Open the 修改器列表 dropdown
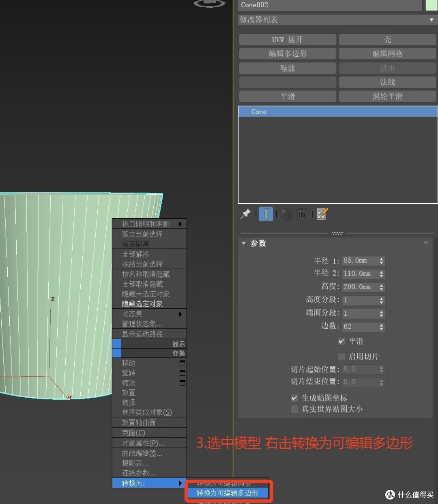This screenshot has height=504, width=438. point(338,19)
